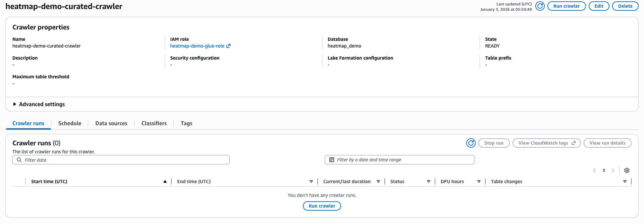Click external link icon beside heatmap-demo-glue-role
Screen dimensions: 644x224
(x=228, y=46)
